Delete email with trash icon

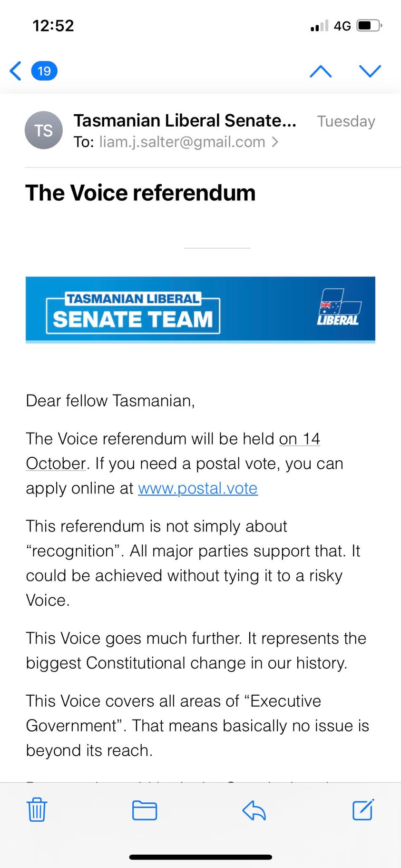click(37, 809)
